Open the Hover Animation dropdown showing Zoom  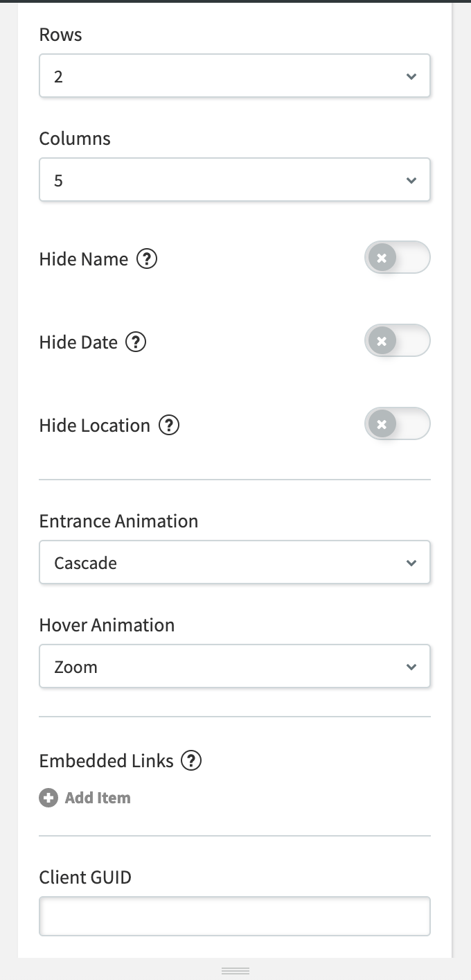pyautogui.click(x=235, y=667)
